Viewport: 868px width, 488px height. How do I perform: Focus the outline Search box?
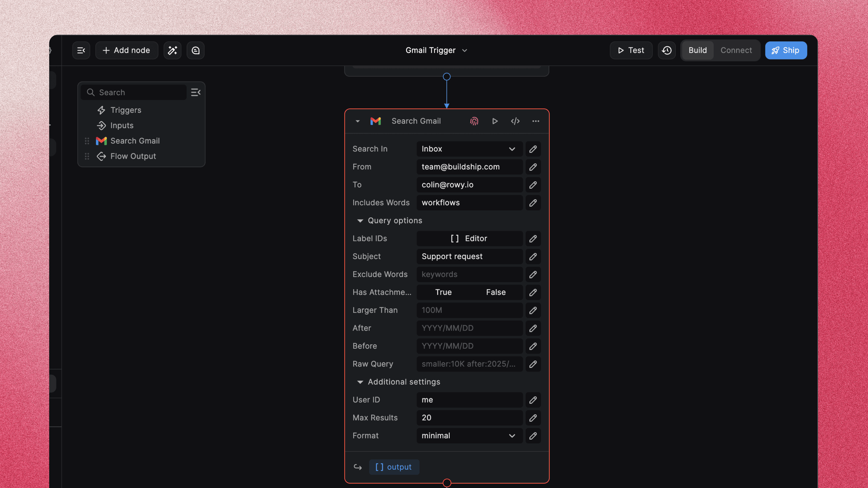[x=134, y=92]
